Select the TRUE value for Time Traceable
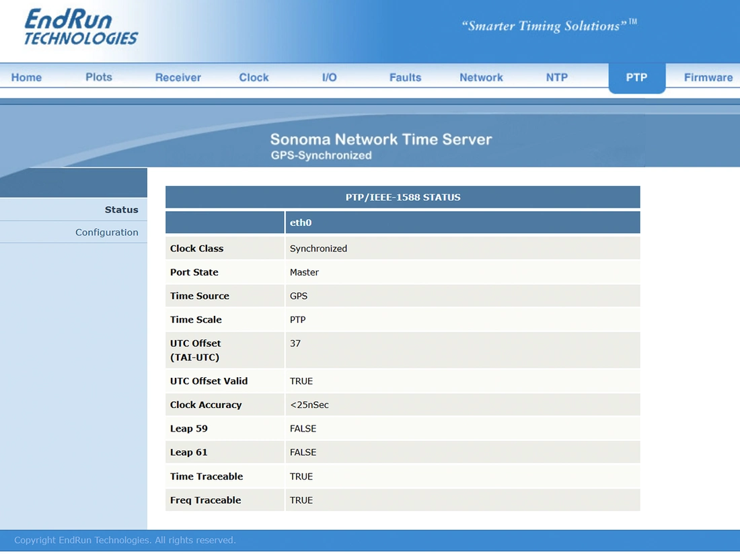This screenshot has width=740, height=560. 301,477
